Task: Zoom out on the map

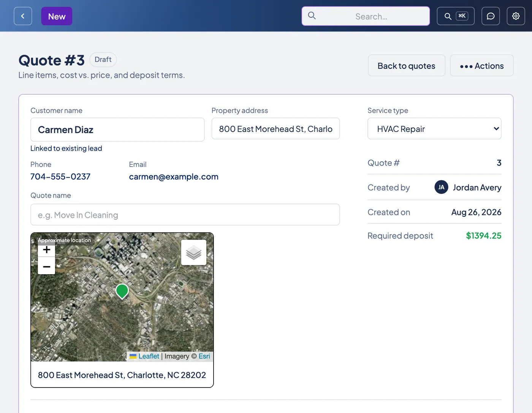Action: (x=47, y=266)
